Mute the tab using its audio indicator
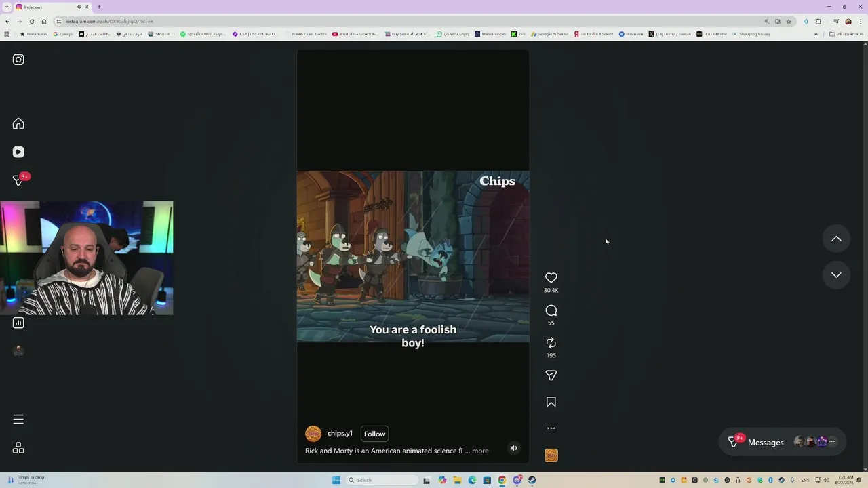Image resolution: width=868 pixels, height=488 pixels. click(x=79, y=7)
